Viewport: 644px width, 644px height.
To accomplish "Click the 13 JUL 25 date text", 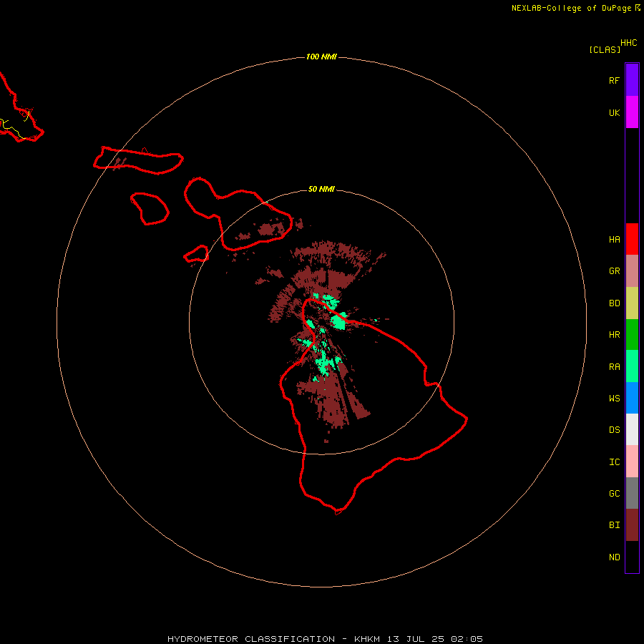I will click(x=415, y=639).
